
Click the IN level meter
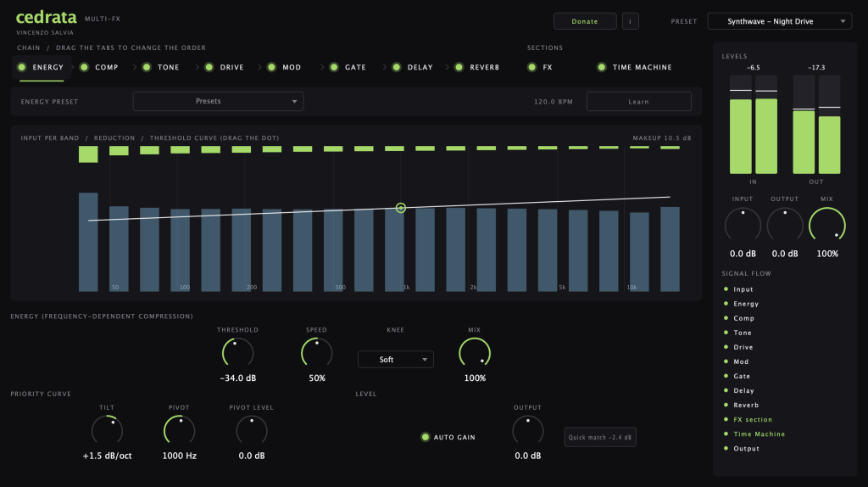click(754, 125)
